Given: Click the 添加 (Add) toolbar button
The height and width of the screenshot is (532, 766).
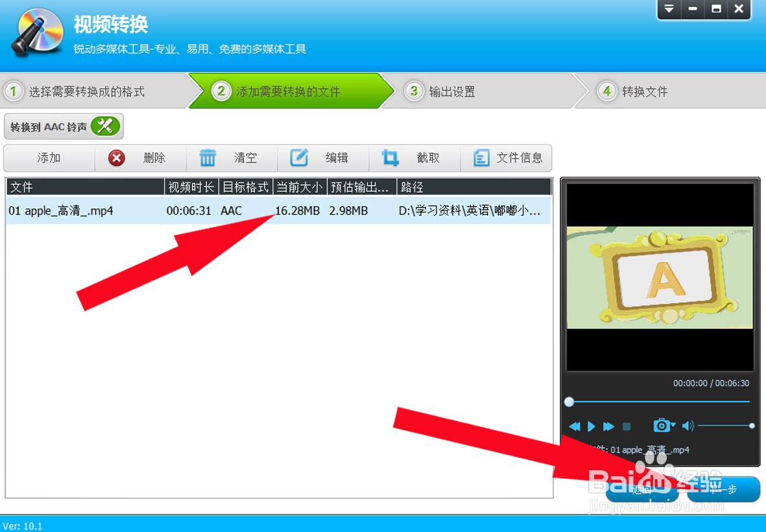Looking at the screenshot, I should click(x=49, y=158).
